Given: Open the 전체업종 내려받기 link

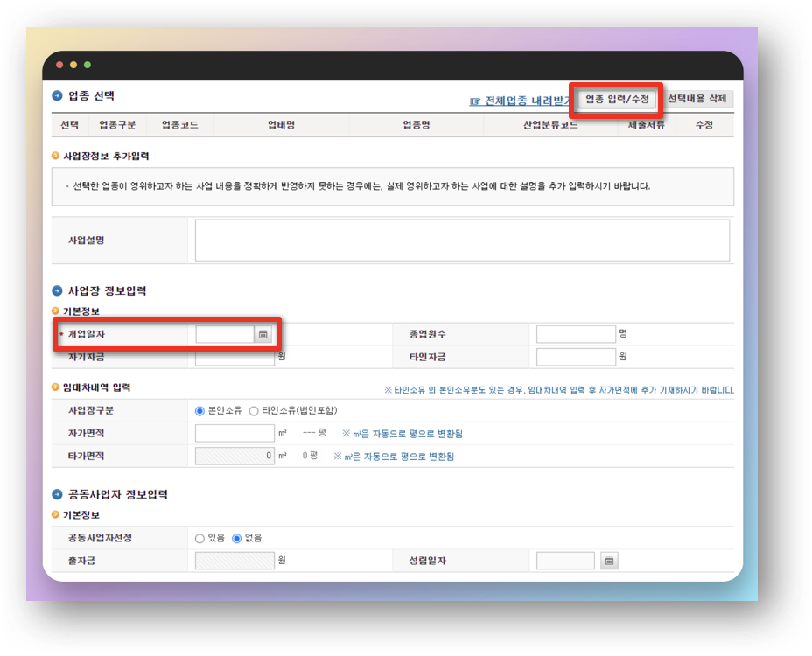Looking at the screenshot, I should click(x=521, y=101).
